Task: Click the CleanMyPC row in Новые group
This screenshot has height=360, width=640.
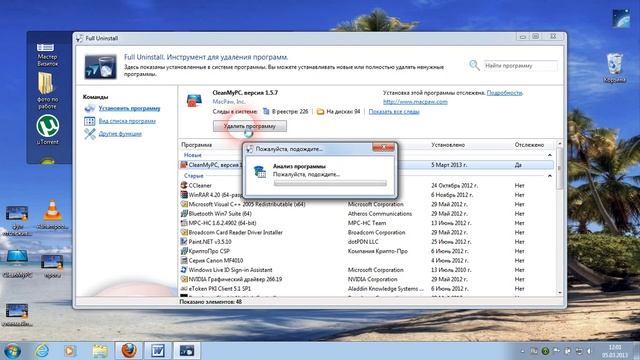Action: point(367,165)
